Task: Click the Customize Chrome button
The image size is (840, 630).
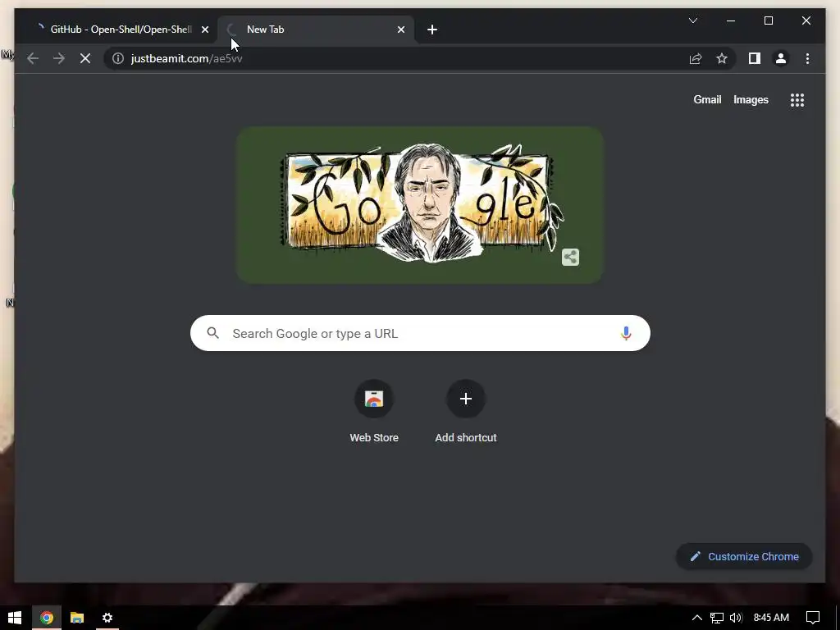Action: coord(744,557)
